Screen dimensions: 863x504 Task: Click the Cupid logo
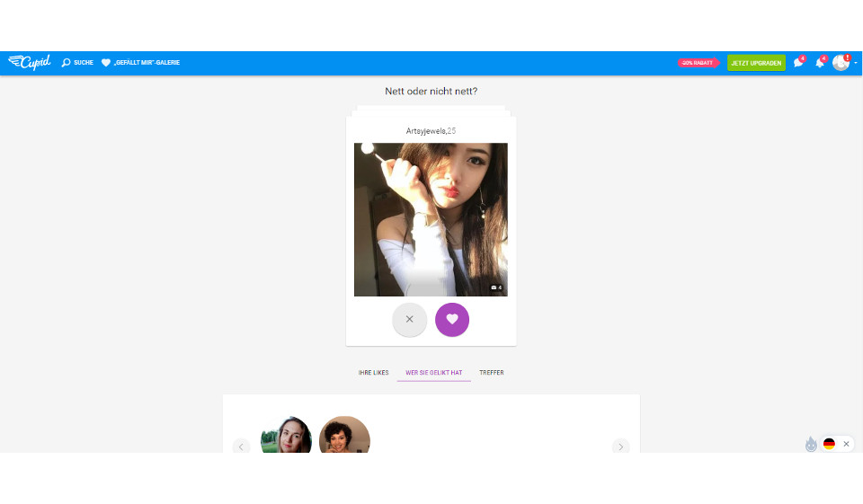tap(30, 63)
